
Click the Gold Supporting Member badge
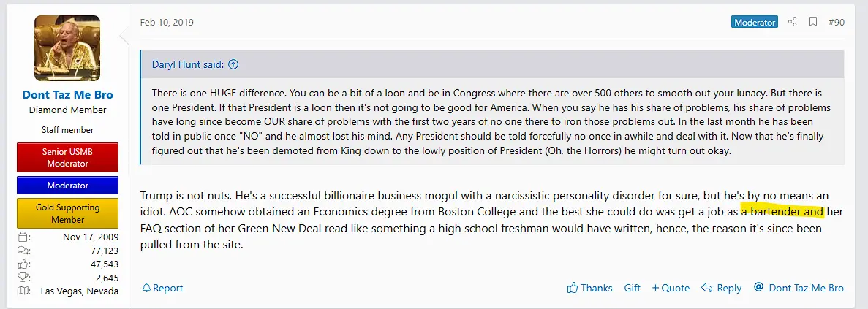pos(67,213)
